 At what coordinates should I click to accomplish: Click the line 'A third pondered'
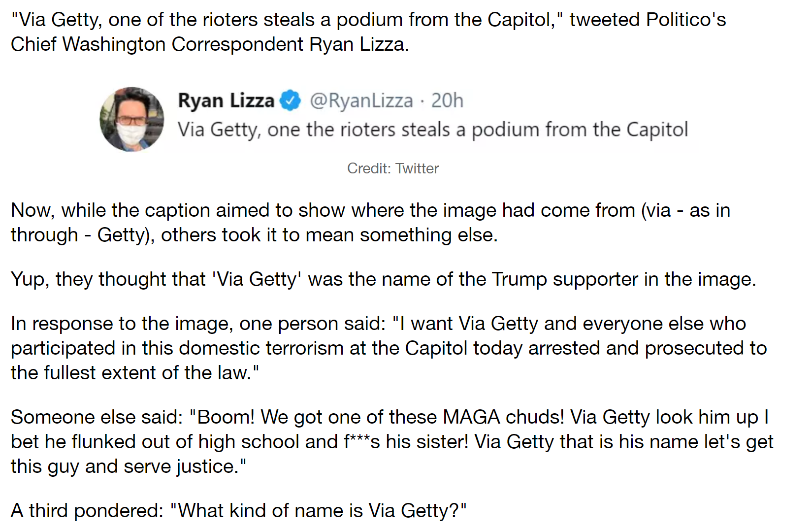click(x=239, y=511)
